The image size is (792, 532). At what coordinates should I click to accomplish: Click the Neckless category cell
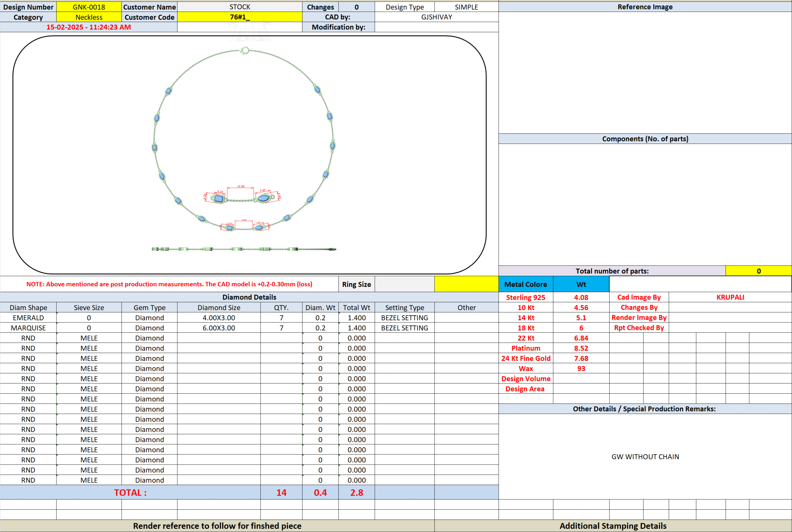tap(89, 17)
